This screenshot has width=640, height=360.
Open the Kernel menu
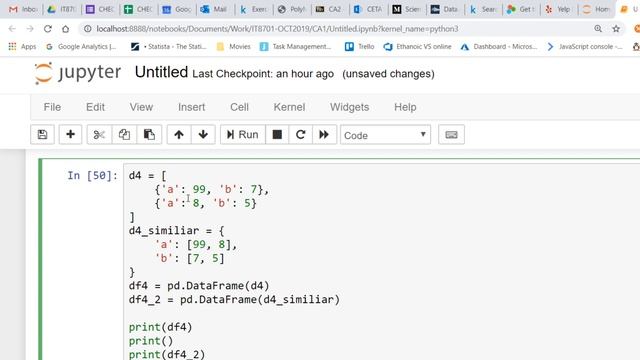(289, 107)
